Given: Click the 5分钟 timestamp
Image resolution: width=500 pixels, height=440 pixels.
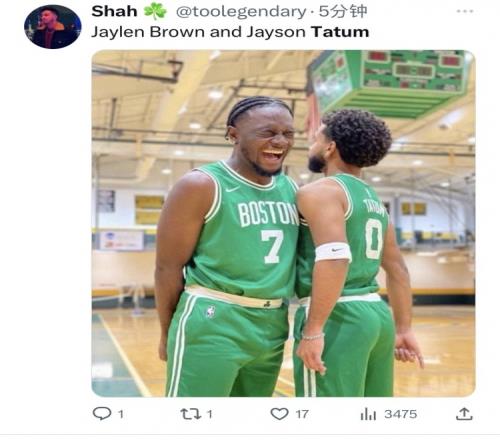Looking at the screenshot, I should (x=343, y=12).
